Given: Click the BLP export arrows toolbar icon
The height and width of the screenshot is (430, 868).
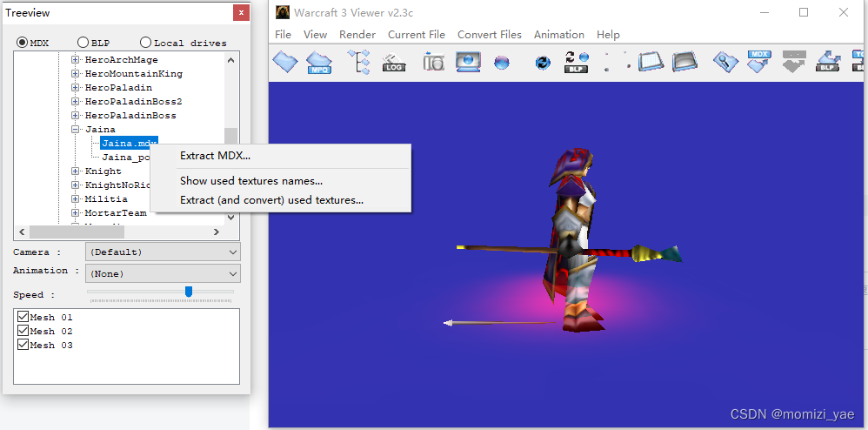Looking at the screenshot, I should click(x=828, y=62).
